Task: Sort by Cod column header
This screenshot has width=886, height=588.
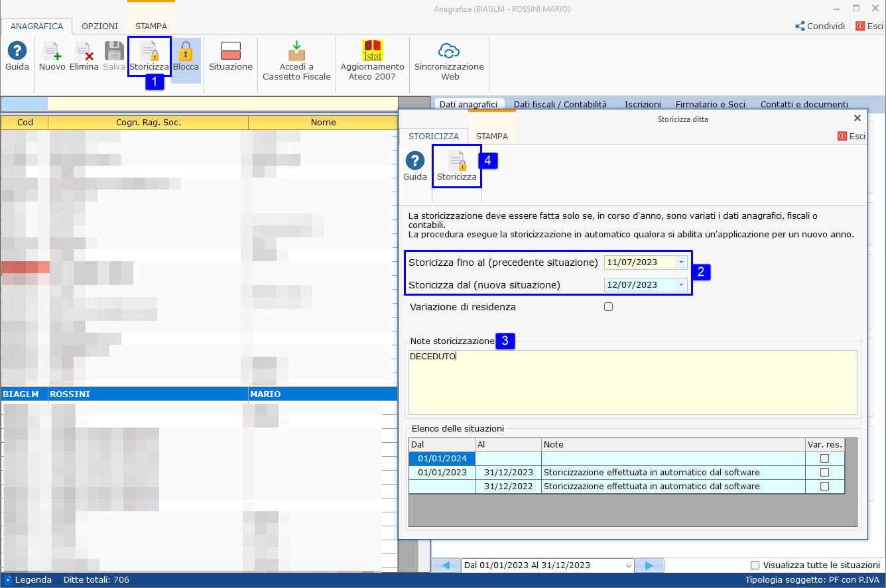Action: 25,123
